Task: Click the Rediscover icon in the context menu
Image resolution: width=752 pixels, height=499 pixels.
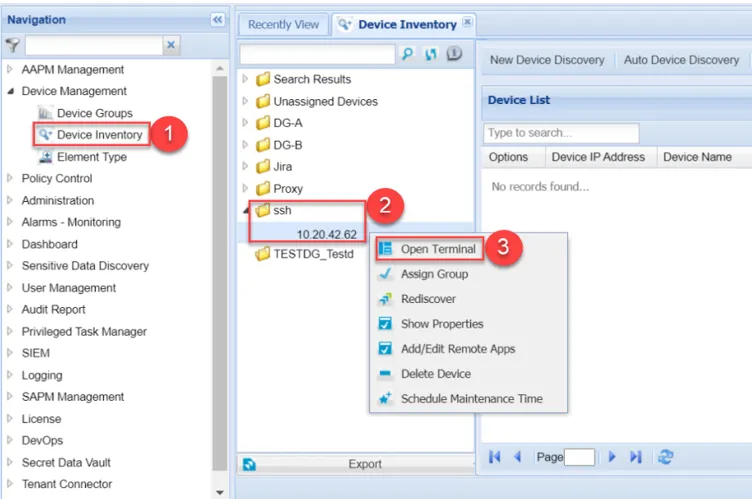Action: click(x=385, y=299)
